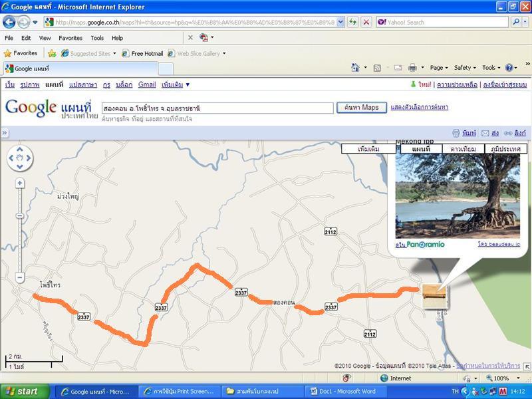Zoom in the map with the plus button

[x=20, y=184]
